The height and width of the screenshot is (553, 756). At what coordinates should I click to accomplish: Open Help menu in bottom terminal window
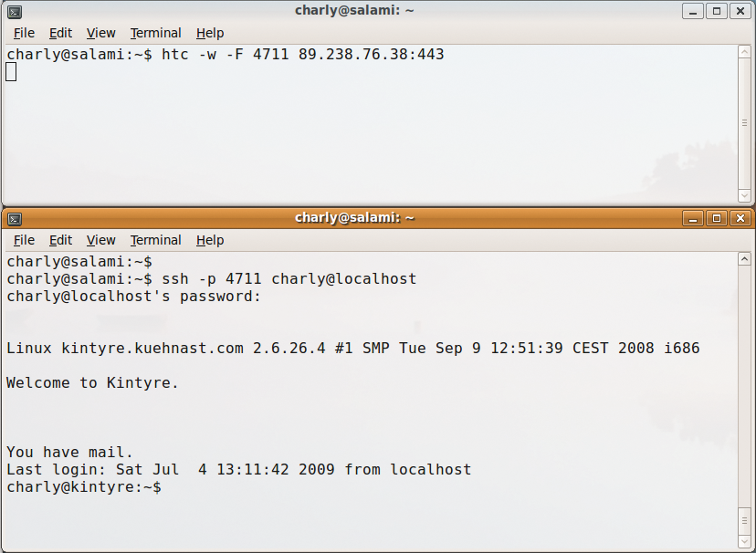pyautogui.click(x=210, y=240)
